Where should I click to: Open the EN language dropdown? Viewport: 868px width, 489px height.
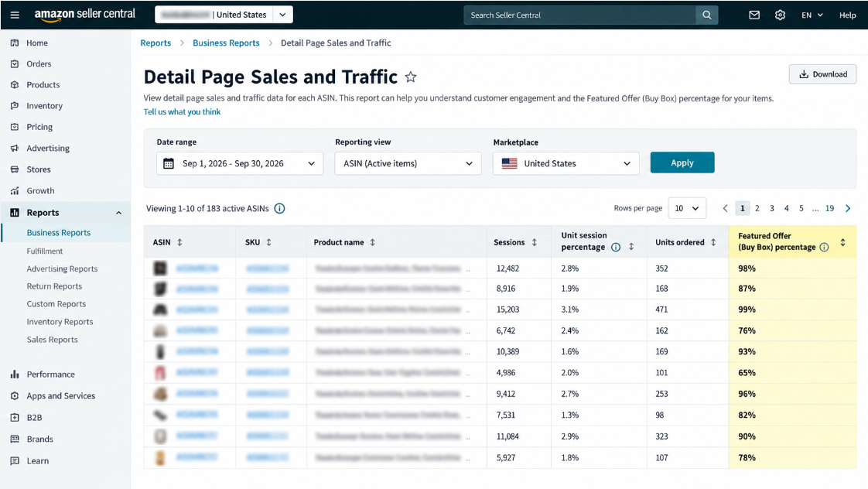(x=812, y=15)
